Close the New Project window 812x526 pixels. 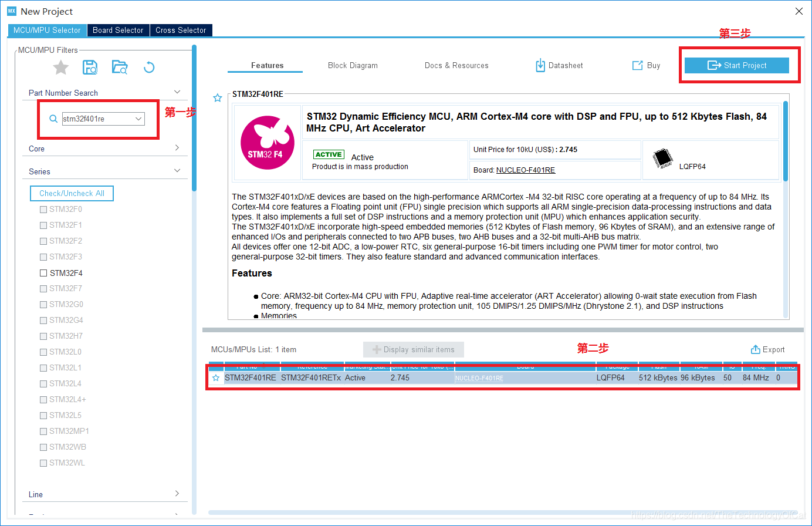pos(799,11)
